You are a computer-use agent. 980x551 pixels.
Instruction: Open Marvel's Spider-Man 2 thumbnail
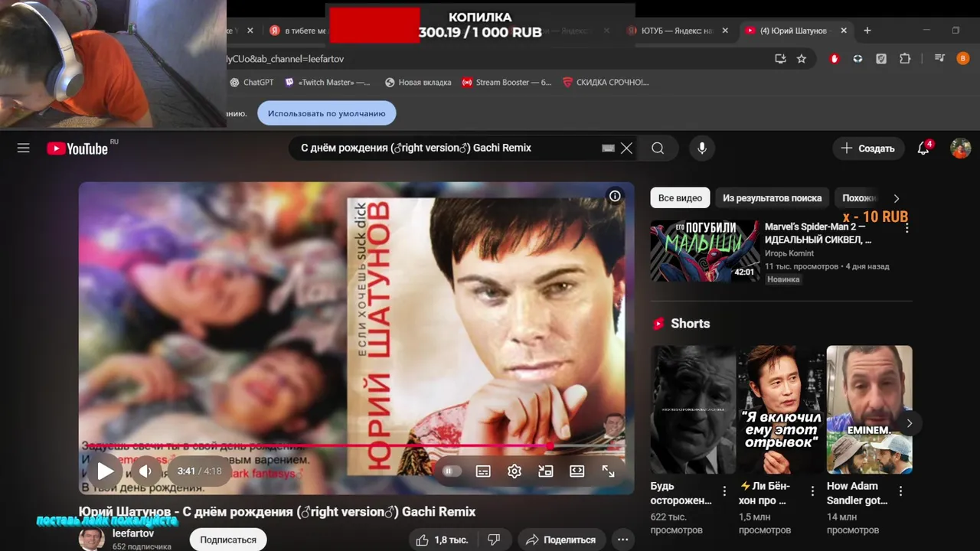(x=704, y=251)
